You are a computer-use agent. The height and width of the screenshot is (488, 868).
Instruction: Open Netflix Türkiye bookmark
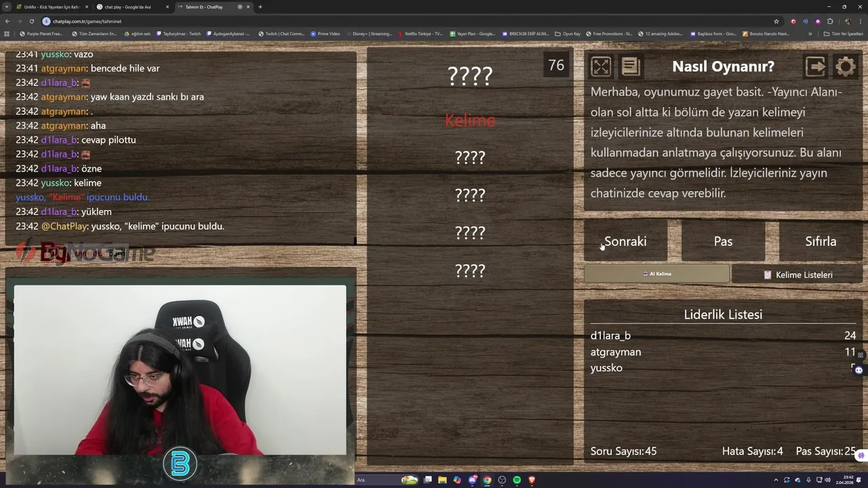pos(420,33)
